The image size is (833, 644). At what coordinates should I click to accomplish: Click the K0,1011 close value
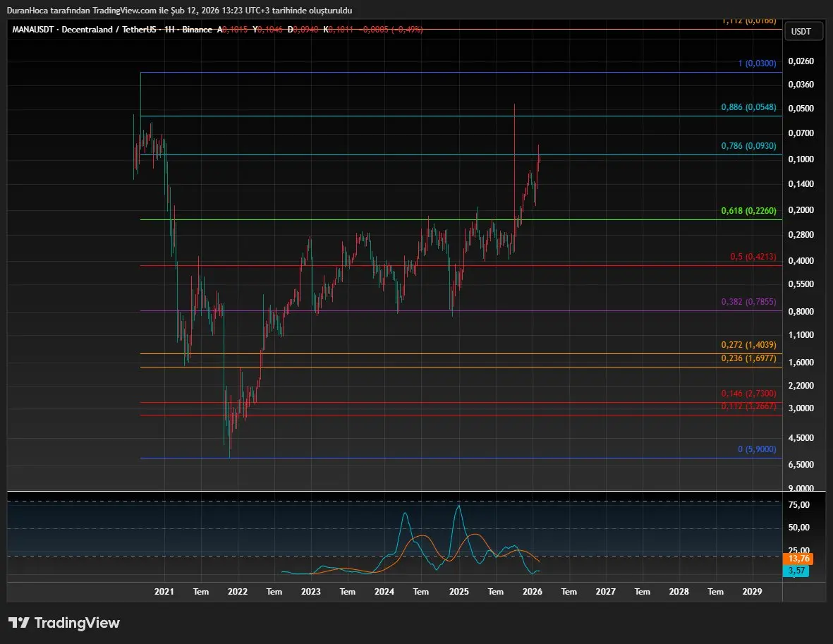point(339,29)
